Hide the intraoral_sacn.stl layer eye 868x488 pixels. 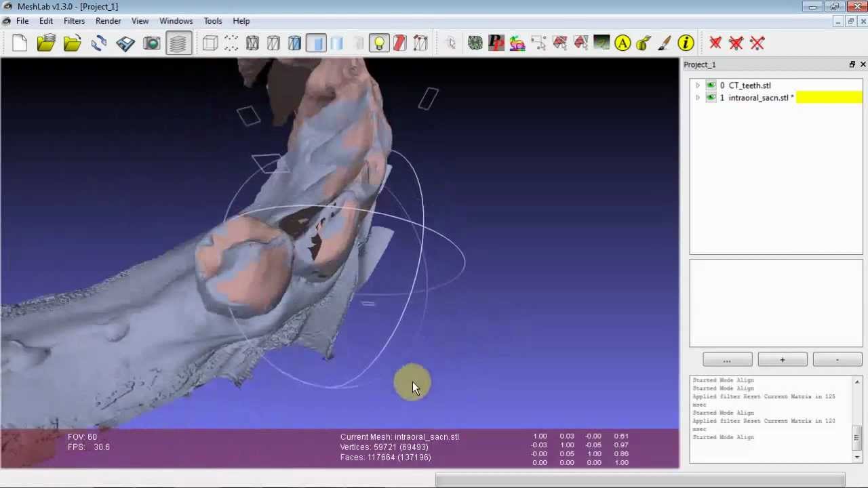click(711, 98)
